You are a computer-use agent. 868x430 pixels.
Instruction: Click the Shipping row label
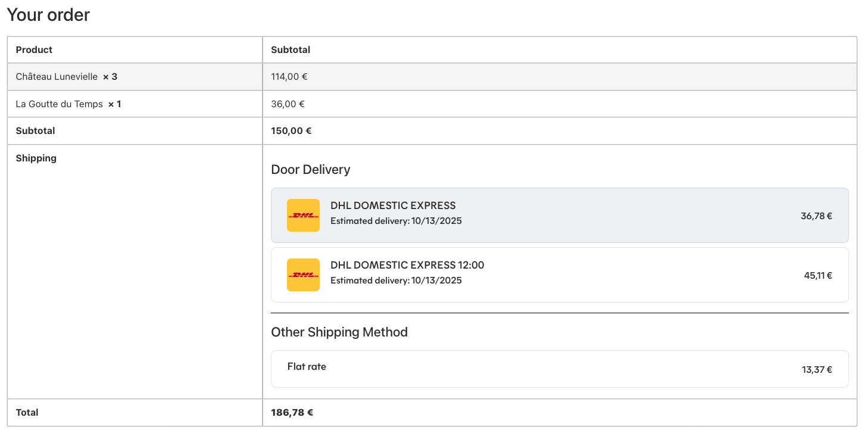(x=36, y=158)
